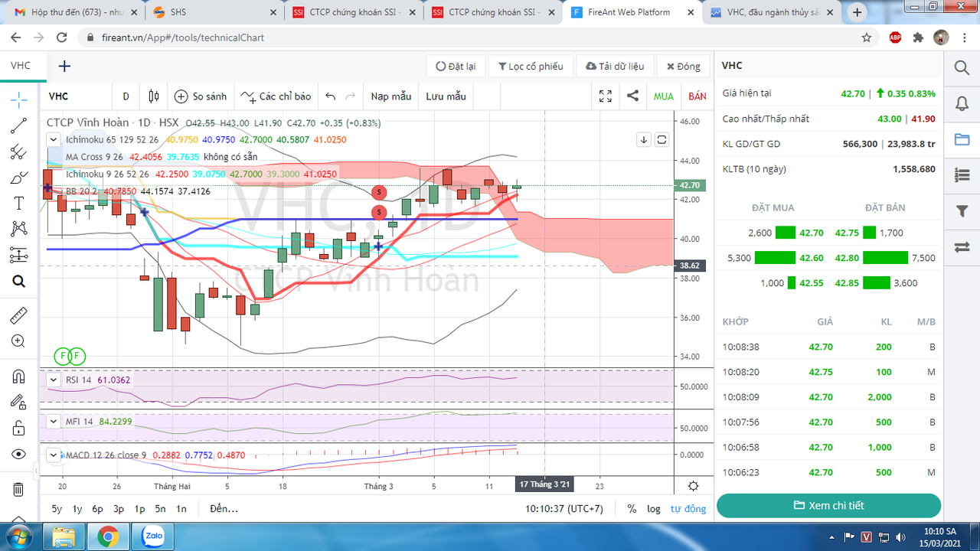Click the down arrow pane button
Viewport: 980px width, 551px height.
tap(644, 139)
